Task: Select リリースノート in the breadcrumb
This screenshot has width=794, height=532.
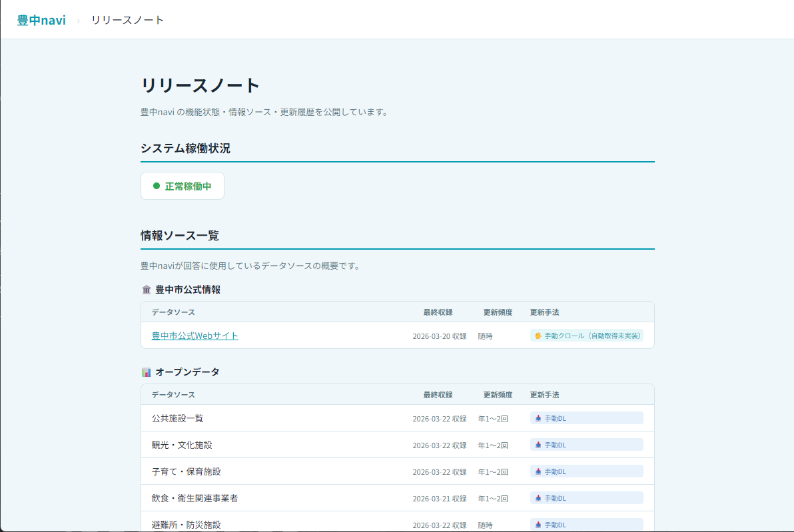Action: coord(127,20)
